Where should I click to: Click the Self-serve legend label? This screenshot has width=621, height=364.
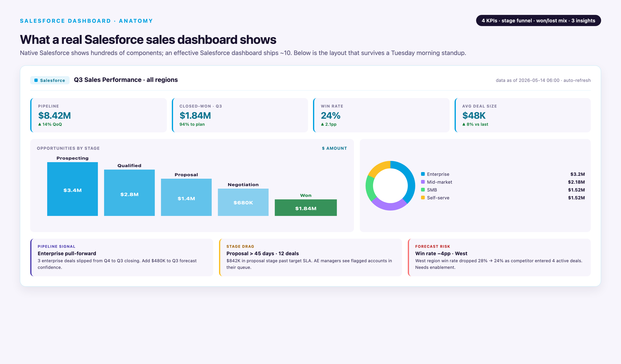click(x=438, y=198)
